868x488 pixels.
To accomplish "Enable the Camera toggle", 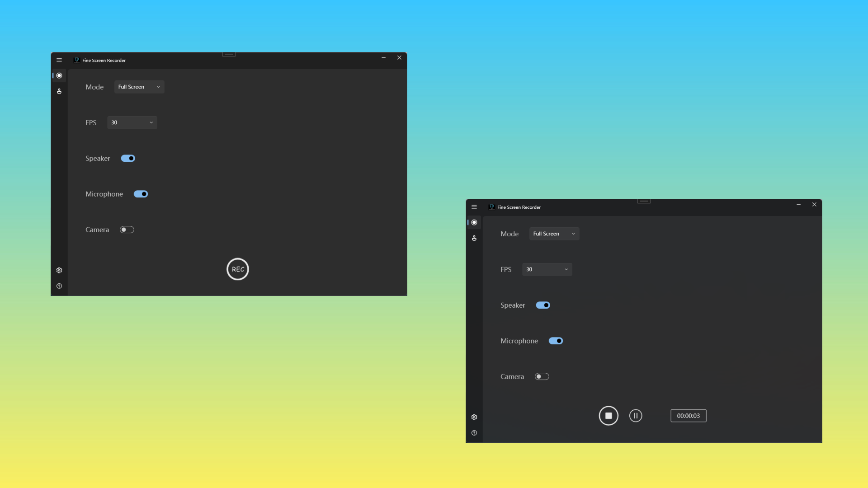I will pos(127,230).
